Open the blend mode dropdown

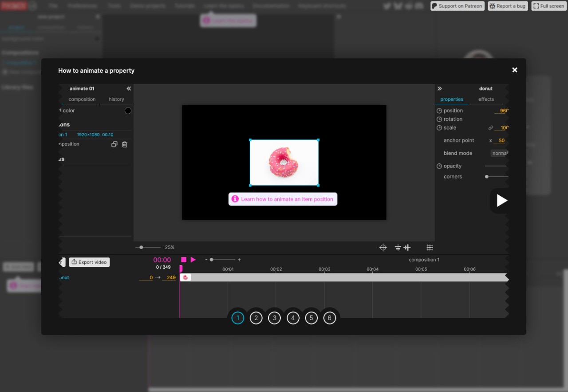(499, 153)
